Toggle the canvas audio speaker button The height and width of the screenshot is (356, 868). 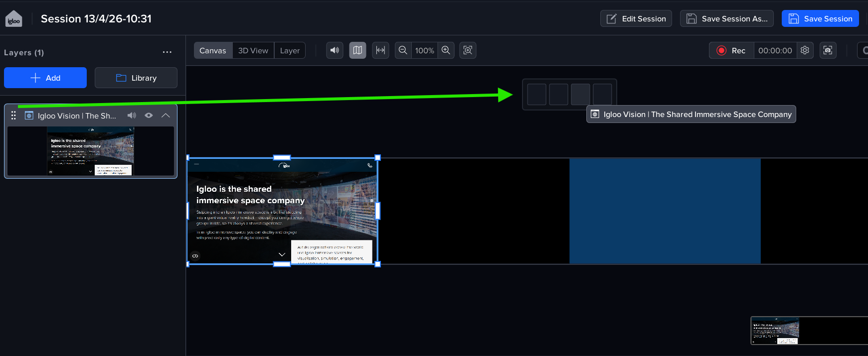335,50
